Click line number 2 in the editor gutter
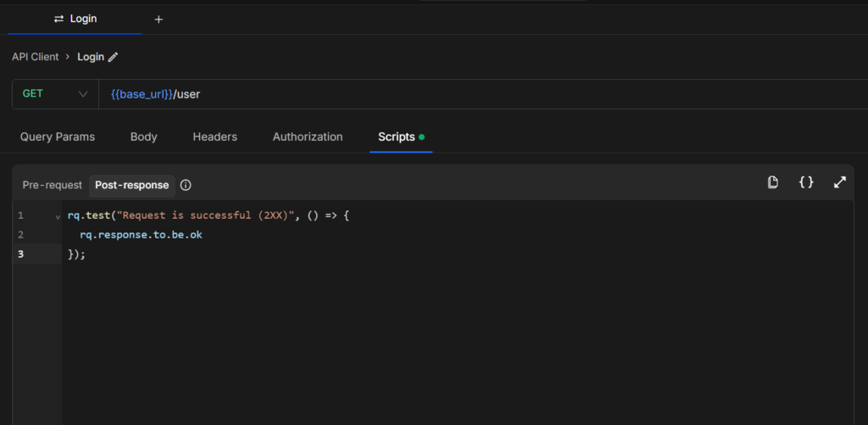 click(20, 235)
